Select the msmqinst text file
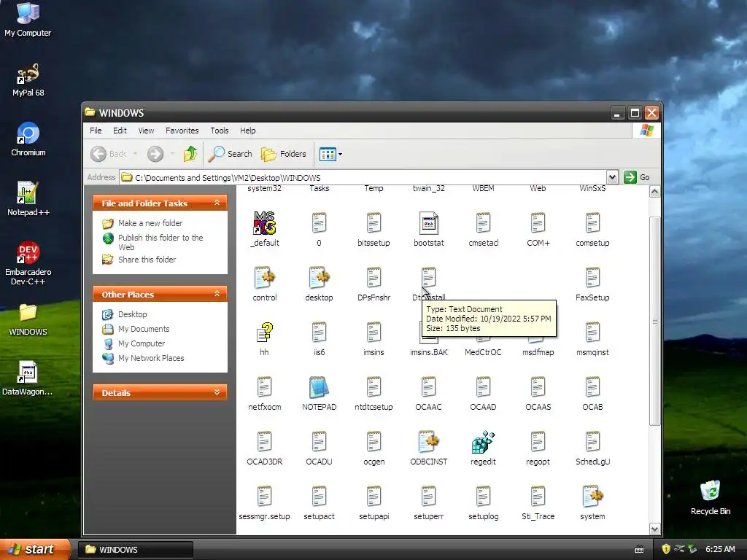747x560 pixels. click(x=592, y=332)
